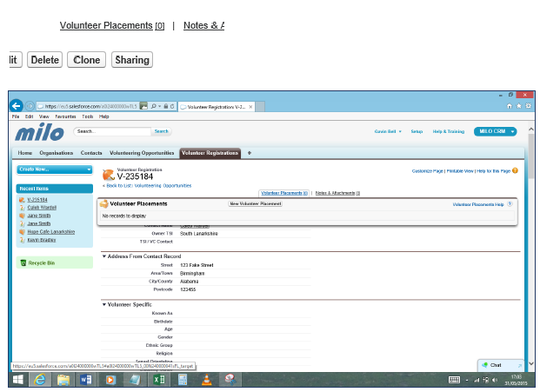Open the browser Tools gear icon

529,106
